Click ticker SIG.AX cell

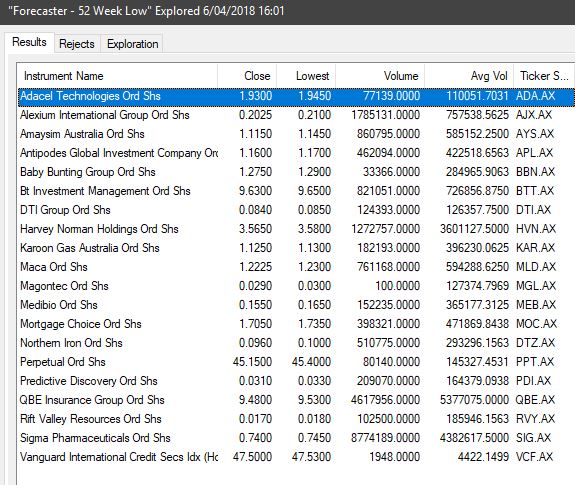pyautogui.click(x=534, y=438)
